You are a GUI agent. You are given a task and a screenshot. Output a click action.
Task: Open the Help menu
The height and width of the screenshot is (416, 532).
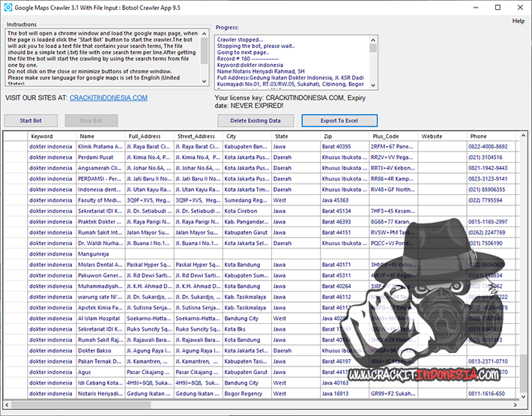tap(518, 21)
